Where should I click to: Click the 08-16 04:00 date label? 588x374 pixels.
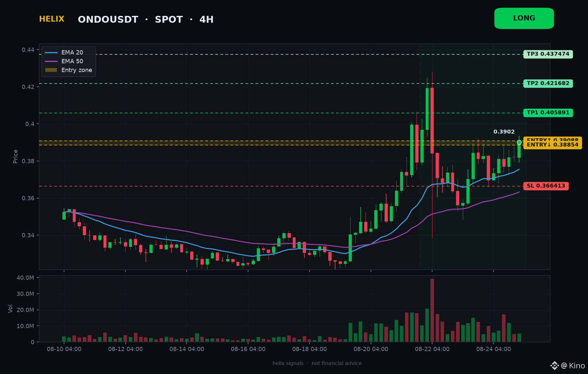[x=248, y=349]
